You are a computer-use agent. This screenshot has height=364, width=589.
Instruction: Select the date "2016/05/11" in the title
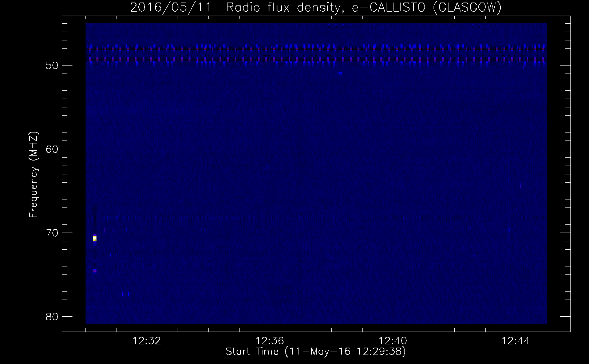[170, 7]
